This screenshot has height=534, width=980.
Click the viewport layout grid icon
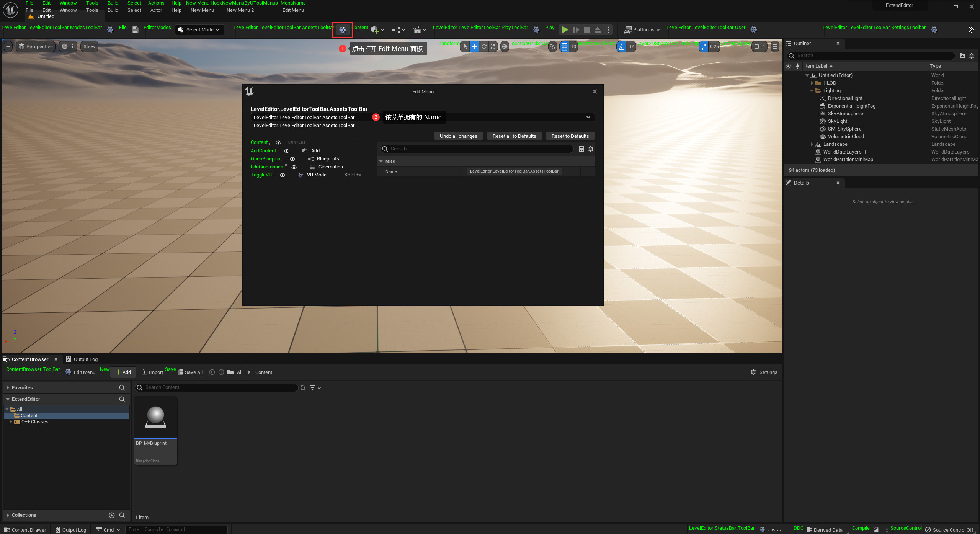pyautogui.click(x=775, y=47)
